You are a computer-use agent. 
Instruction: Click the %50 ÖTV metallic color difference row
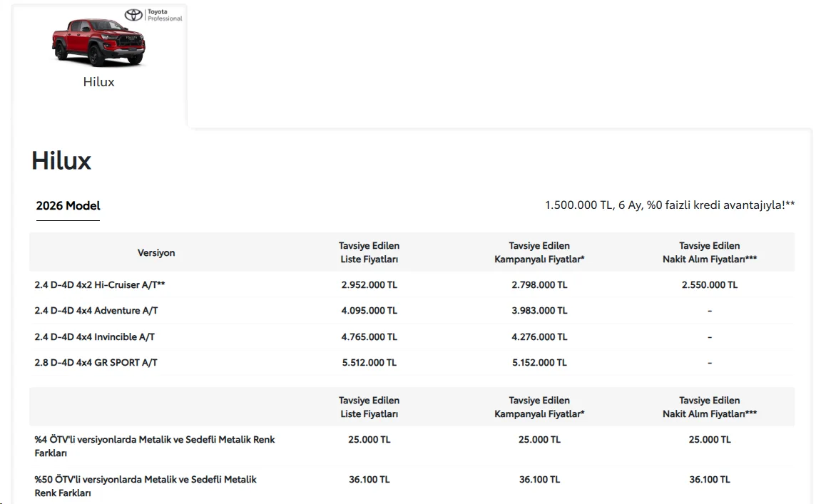[412, 485]
